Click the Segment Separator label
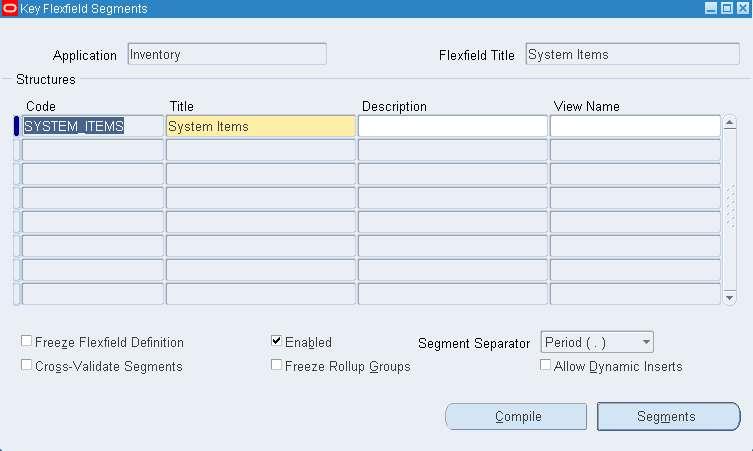Viewport: 753px width, 451px height. (x=474, y=343)
